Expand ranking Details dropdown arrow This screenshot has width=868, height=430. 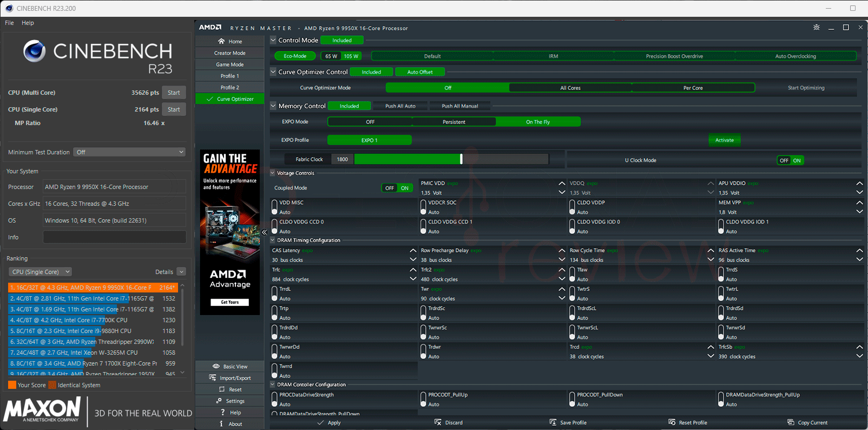(x=181, y=272)
